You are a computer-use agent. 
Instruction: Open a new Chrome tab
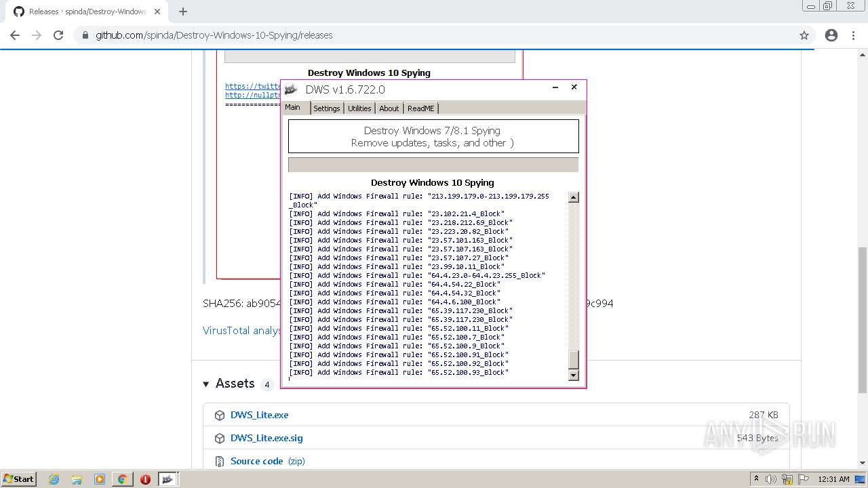183,12
